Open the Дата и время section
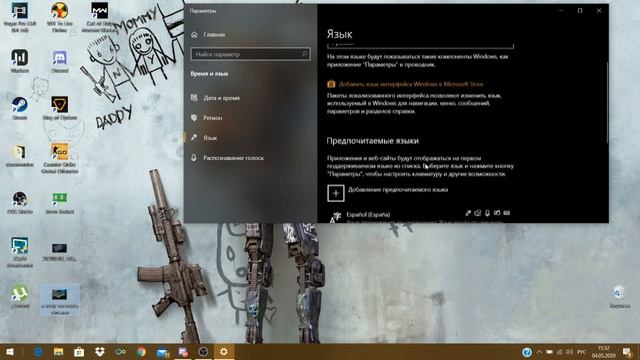Image resolution: width=640 pixels, height=360 pixels. point(216,98)
